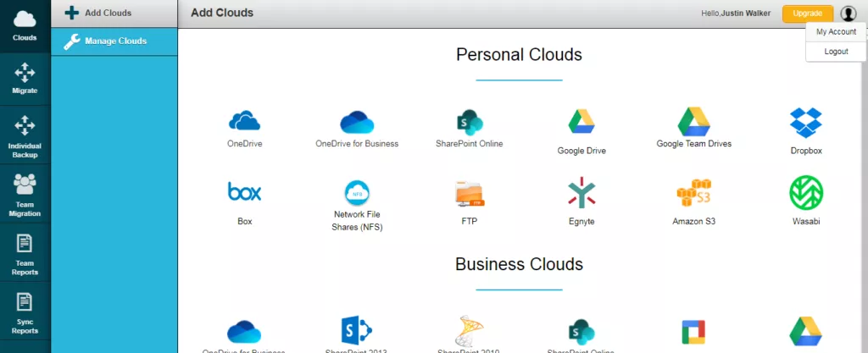Switch to the Manage Clouds tab

point(114,41)
